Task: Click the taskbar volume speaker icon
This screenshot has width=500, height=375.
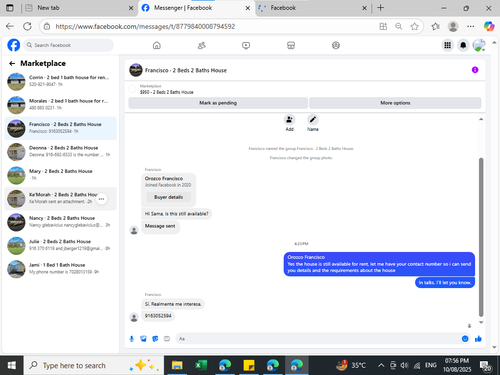Action: 404,366
